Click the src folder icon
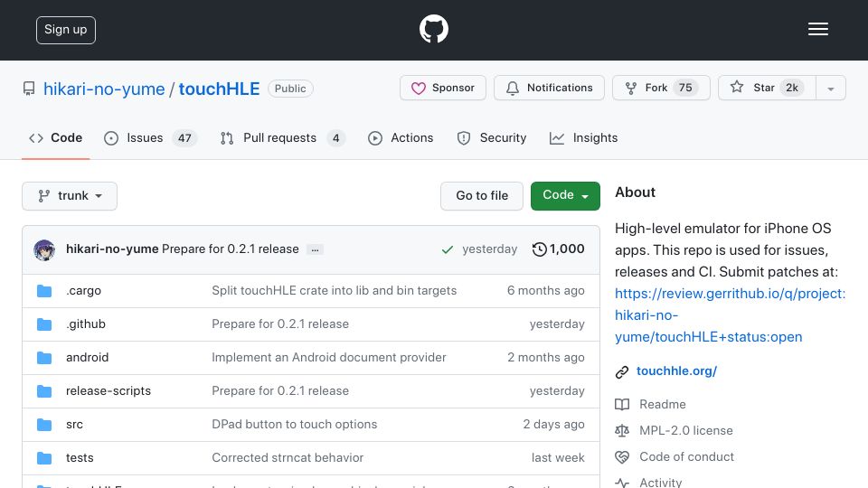 pyautogui.click(x=44, y=425)
